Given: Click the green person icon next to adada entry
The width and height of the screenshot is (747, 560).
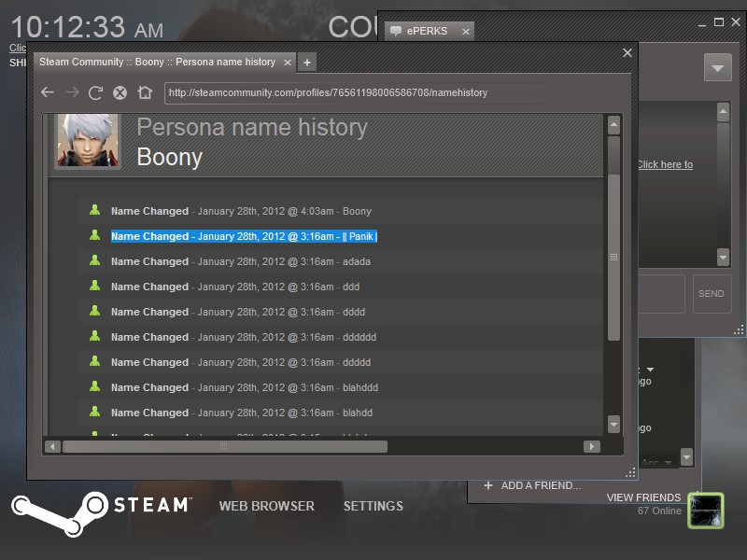Looking at the screenshot, I should [x=95, y=260].
